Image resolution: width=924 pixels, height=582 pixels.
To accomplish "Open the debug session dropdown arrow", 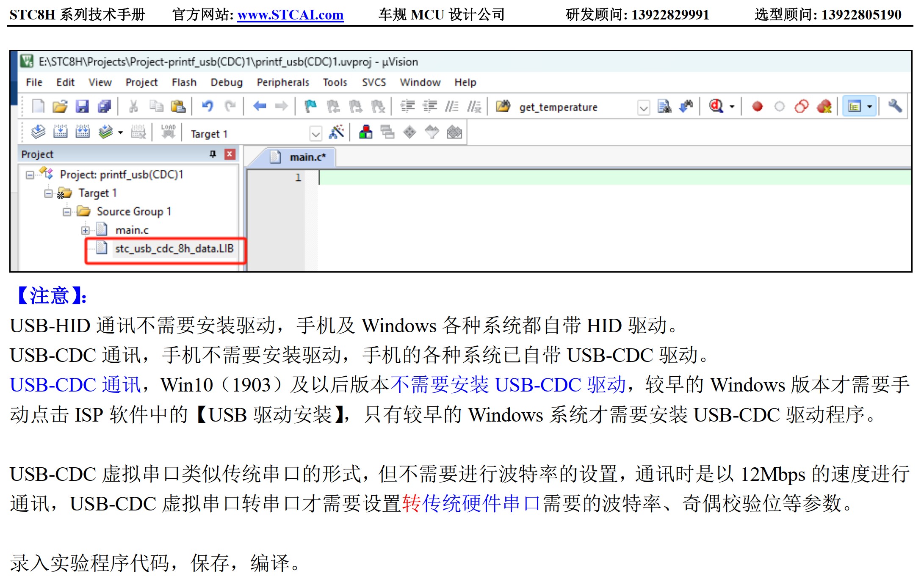I will click(732, 107).
